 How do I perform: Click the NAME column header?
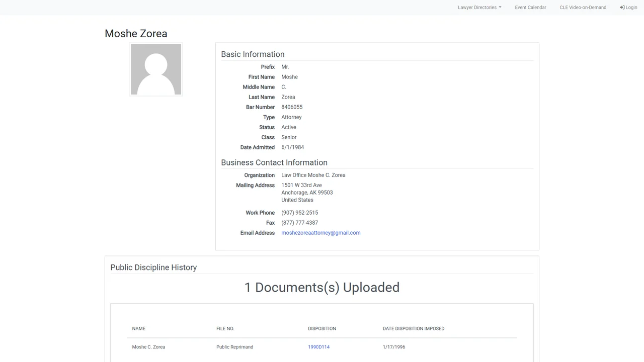(139, 329)
